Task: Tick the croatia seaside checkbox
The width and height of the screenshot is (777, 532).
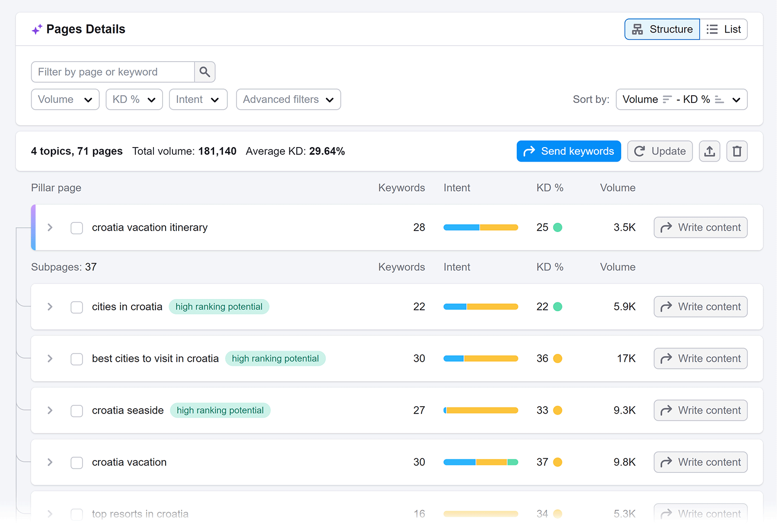Action: [77, 411]
